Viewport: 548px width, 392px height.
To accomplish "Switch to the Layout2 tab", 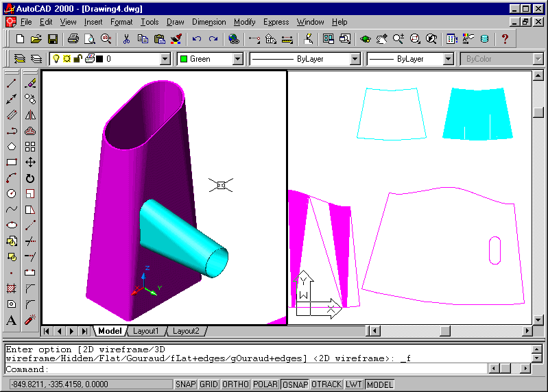I will pyautogui.click(x=186, y=331).
